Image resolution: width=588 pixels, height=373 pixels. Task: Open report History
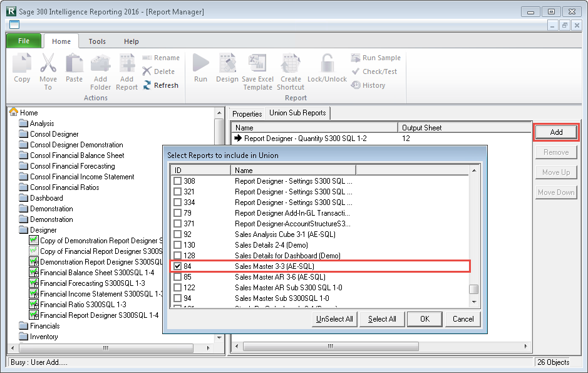368,85
